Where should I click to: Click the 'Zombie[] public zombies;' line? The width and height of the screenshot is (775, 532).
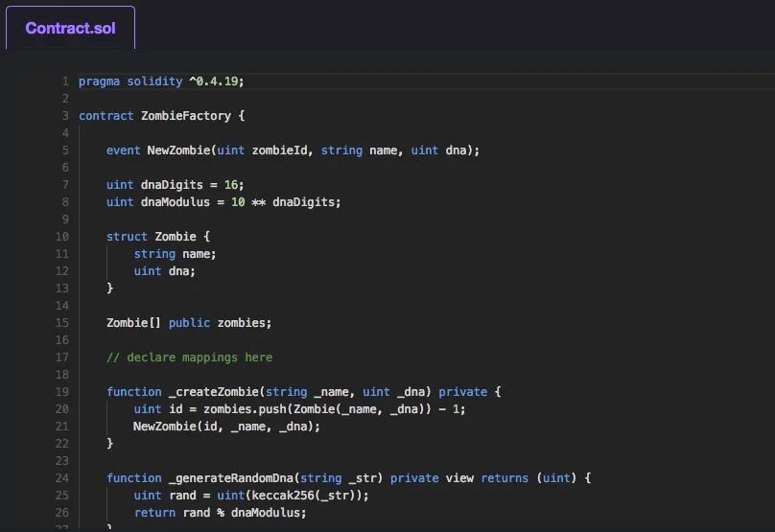[189, 323]
